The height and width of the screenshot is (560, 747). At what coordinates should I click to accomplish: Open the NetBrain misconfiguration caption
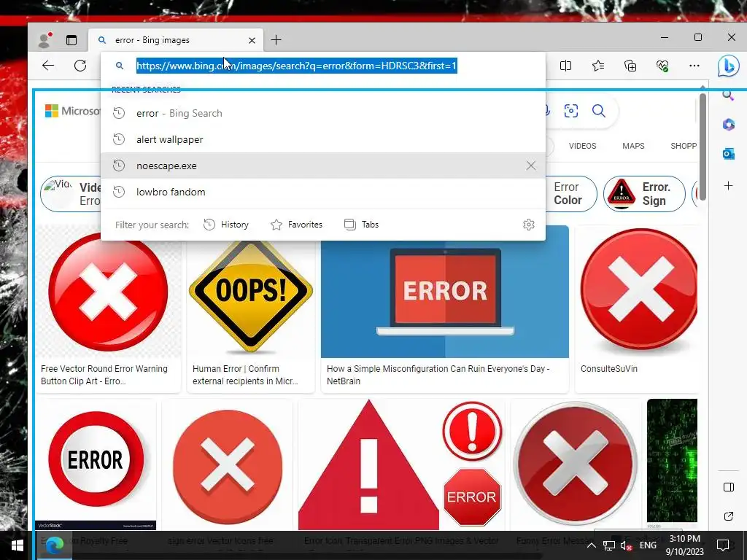point(438,375)
